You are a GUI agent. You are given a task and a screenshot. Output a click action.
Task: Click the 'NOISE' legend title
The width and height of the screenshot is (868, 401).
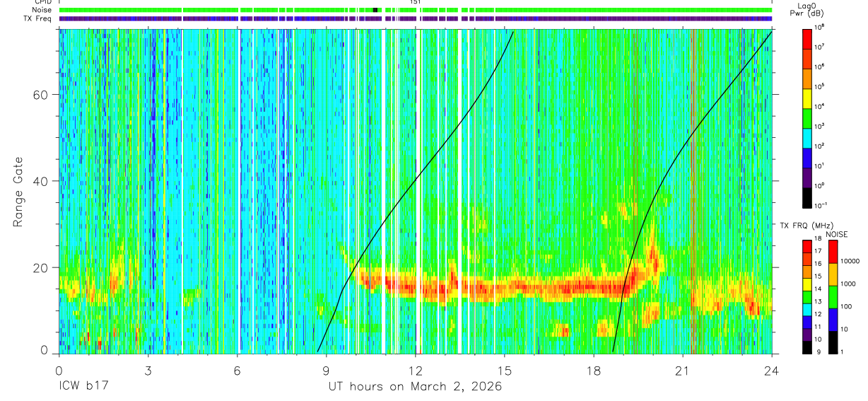pyautogui.click(x=837, y=234)
